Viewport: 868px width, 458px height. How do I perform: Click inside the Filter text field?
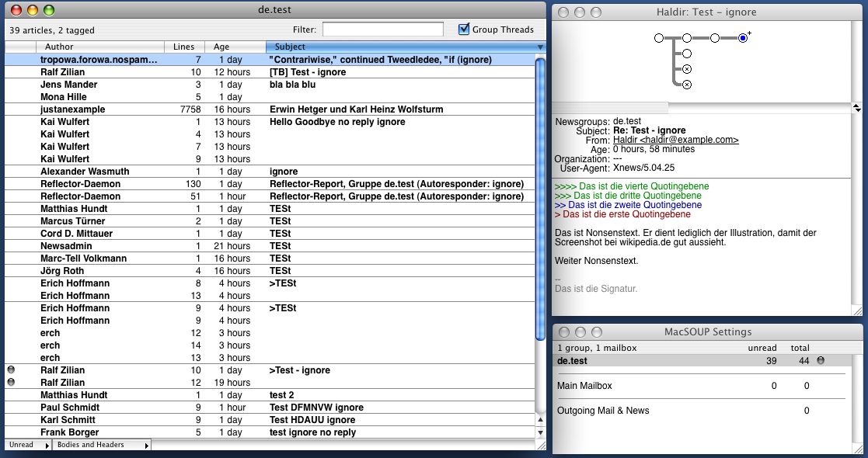pyautogui.click(x=382, y=29)
